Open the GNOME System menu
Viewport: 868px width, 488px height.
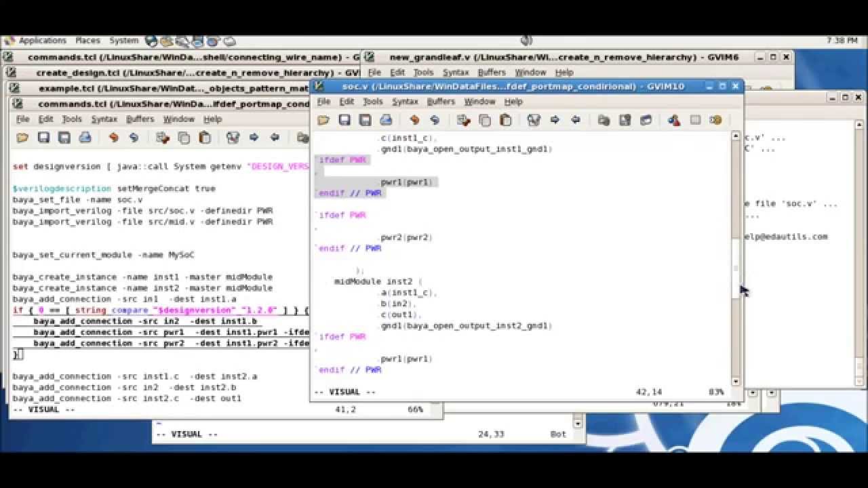point(123,41)
